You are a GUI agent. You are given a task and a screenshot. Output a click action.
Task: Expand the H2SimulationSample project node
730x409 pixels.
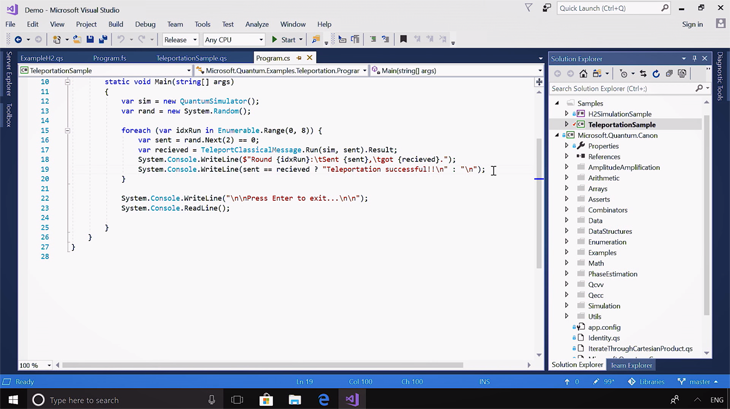click(567, 114)
